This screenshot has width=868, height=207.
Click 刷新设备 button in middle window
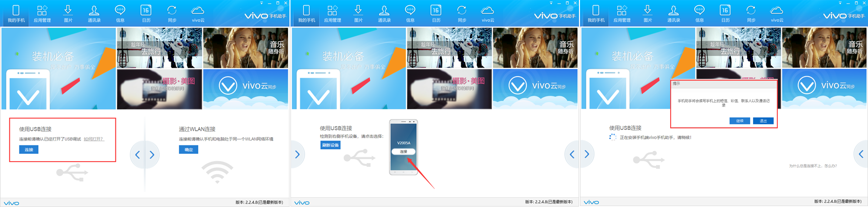point(330,145)
